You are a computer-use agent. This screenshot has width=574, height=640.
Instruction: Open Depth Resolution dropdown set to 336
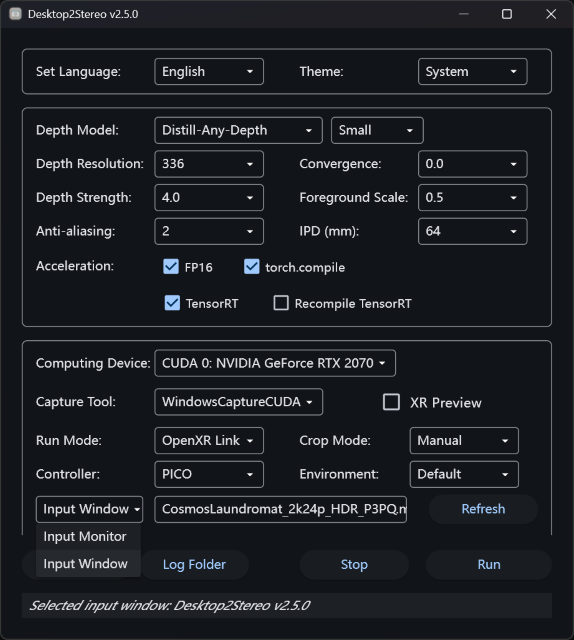[209, 164]
